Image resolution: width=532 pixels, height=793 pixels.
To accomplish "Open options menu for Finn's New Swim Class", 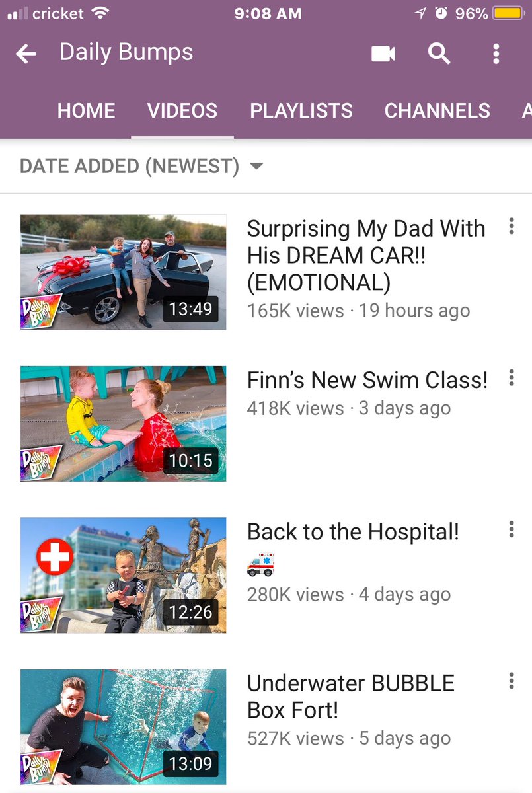I will (511, 378).
